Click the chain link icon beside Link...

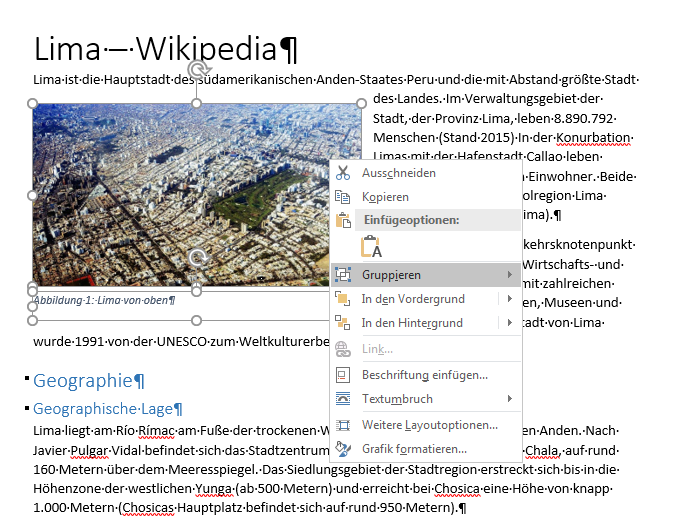(343, 349)
